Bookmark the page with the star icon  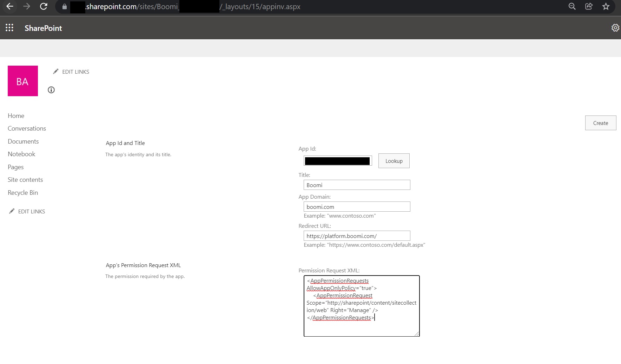[x=606, y=6]
